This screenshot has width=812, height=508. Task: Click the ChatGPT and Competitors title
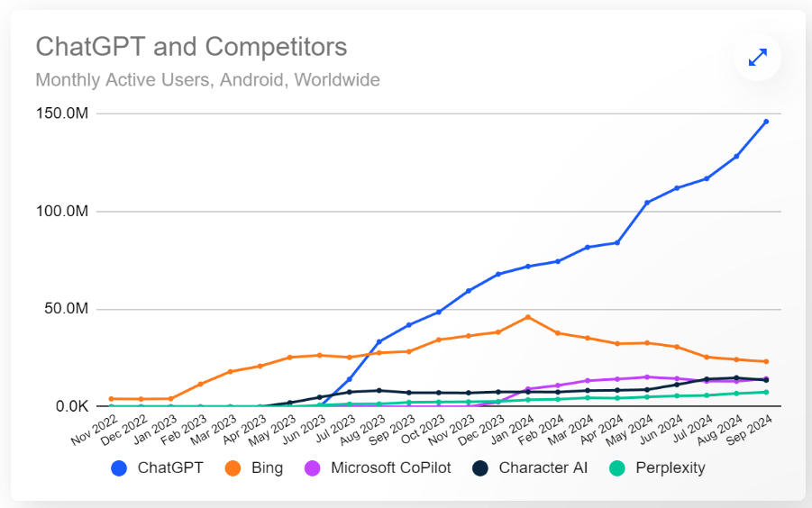191,47
